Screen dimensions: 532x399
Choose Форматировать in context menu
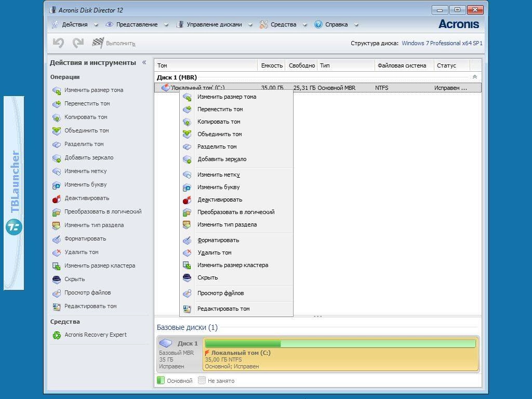(x=236, y=240)
